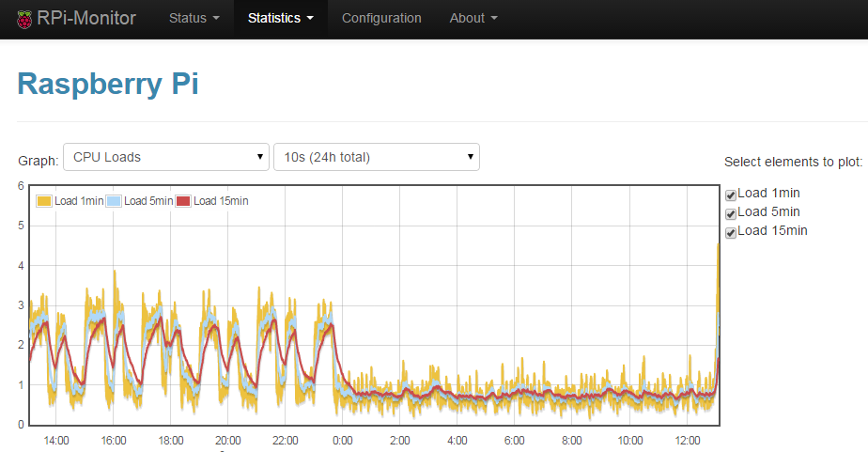Uncheck the Load 1min checkbox
This screenshot has width=868, height=452.
pos(731,195)
